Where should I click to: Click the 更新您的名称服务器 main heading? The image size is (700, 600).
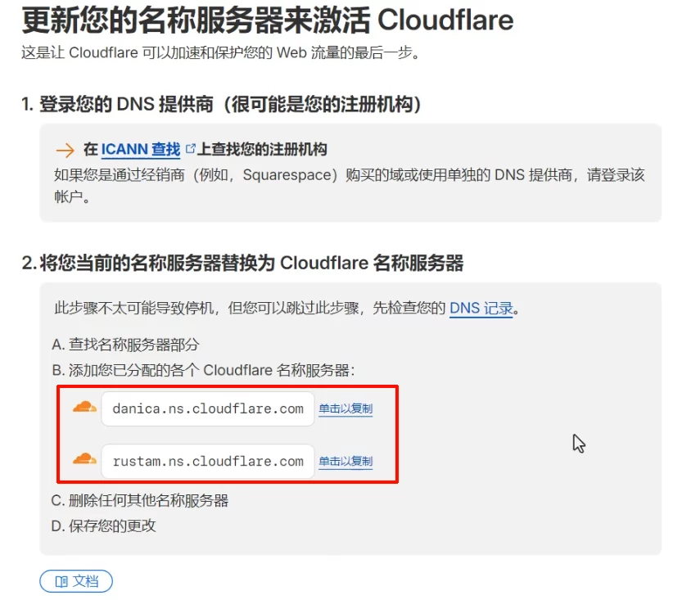(x=267, y=20)
